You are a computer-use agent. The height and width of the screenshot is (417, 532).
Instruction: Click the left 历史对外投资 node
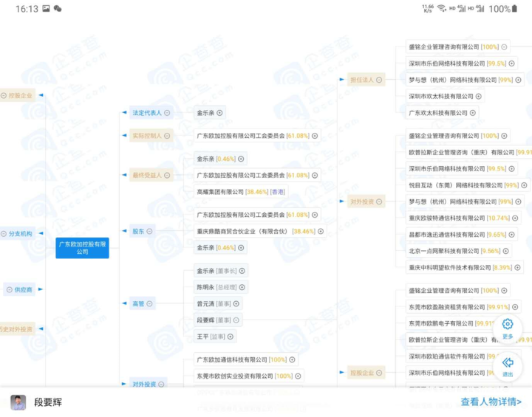16,329
